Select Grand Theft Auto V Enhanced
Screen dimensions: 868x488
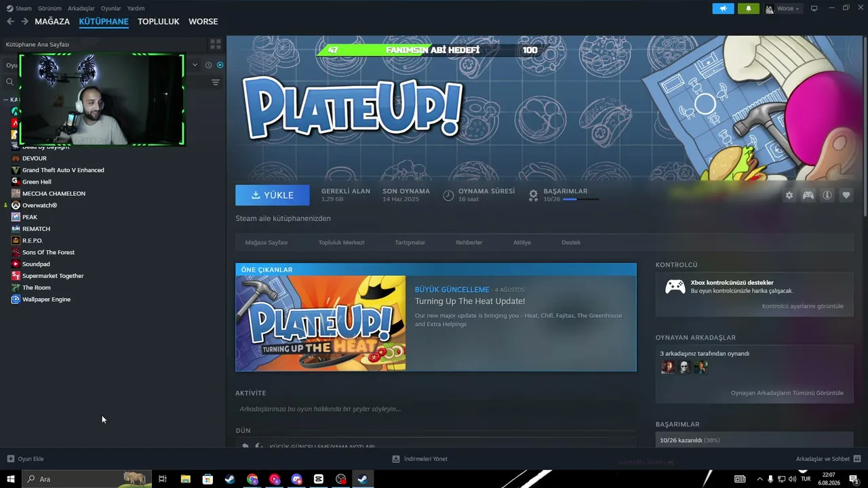pyautogui.click(x=63, y=170)
